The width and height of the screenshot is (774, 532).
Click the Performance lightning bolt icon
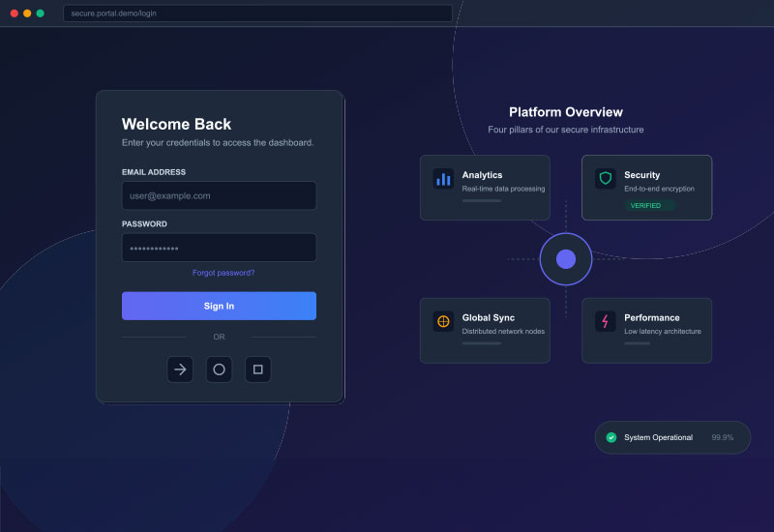point(606,321)
